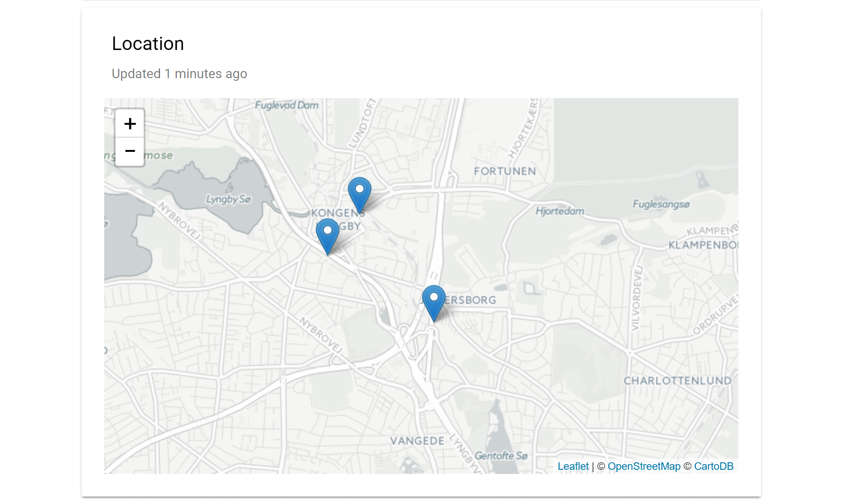Click the Location card heading
This screenshot has height=504, width=843.
click(x=148, y=44)
